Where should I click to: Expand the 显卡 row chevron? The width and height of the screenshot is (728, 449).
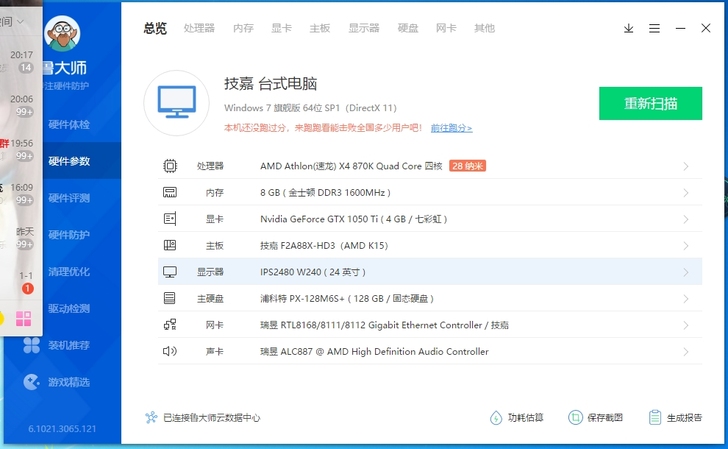pyautogui.click(x=686, y=219)
